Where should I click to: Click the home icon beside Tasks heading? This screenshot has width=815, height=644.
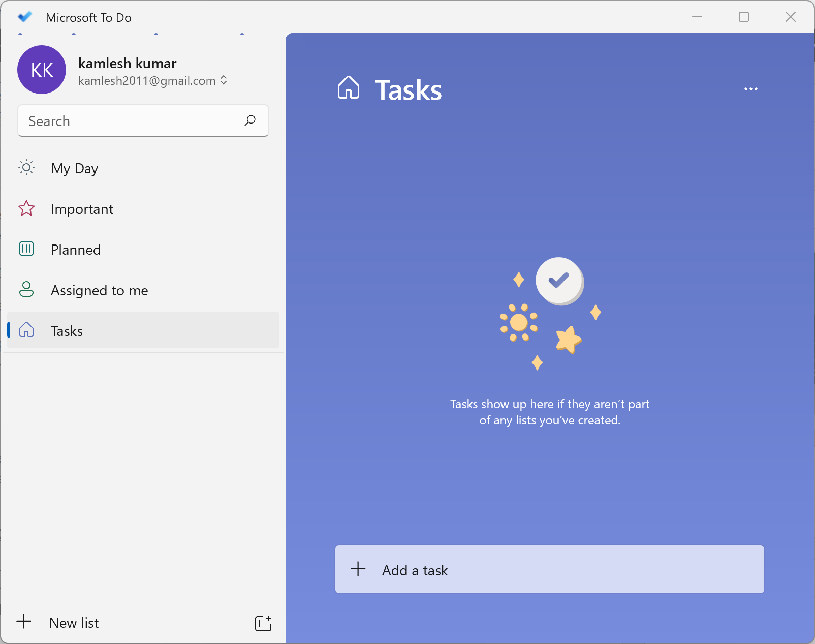[349, 87]
